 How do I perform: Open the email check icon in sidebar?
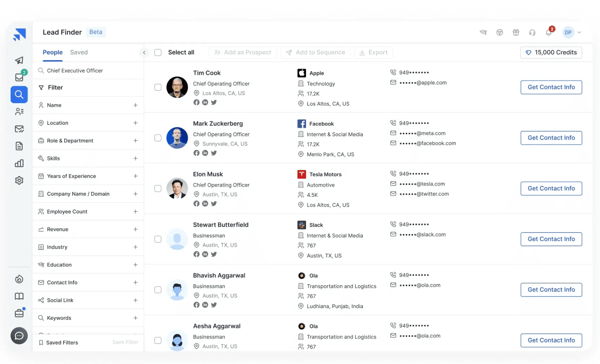tap(19, 129)
